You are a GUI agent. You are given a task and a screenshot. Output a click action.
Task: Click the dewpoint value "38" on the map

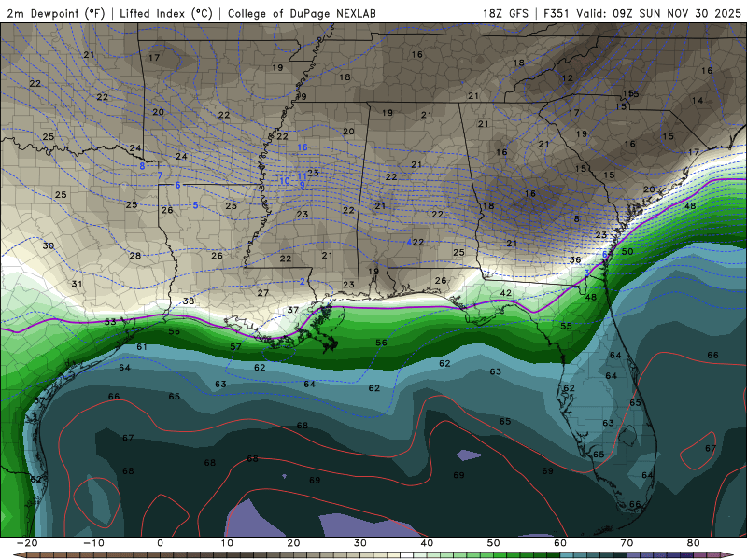pos(189,301)
